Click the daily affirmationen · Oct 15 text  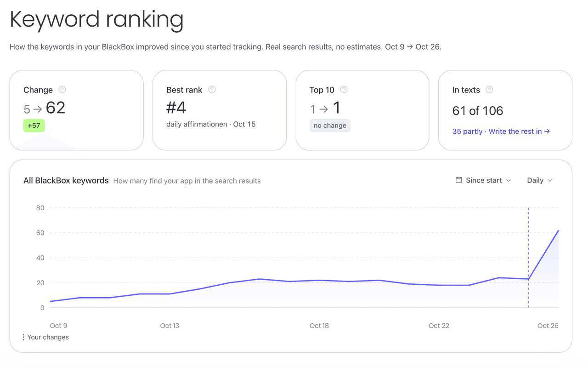(x=211, y=124)
